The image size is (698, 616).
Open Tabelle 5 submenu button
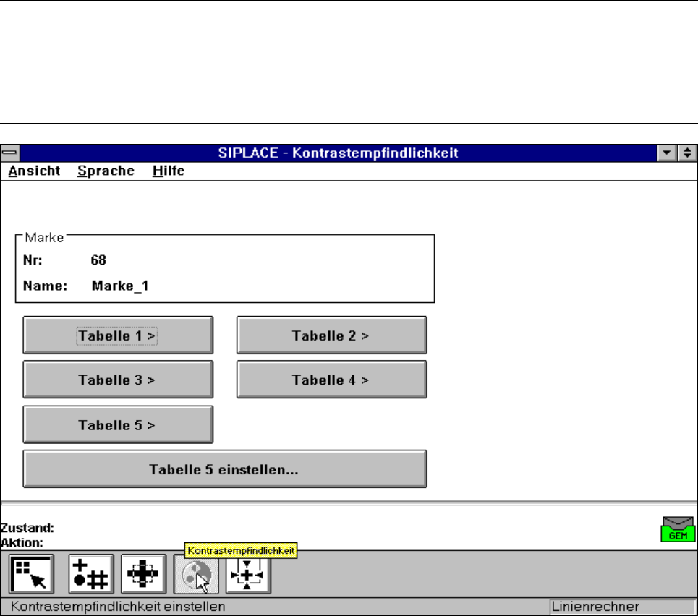[x=118, y=424]
